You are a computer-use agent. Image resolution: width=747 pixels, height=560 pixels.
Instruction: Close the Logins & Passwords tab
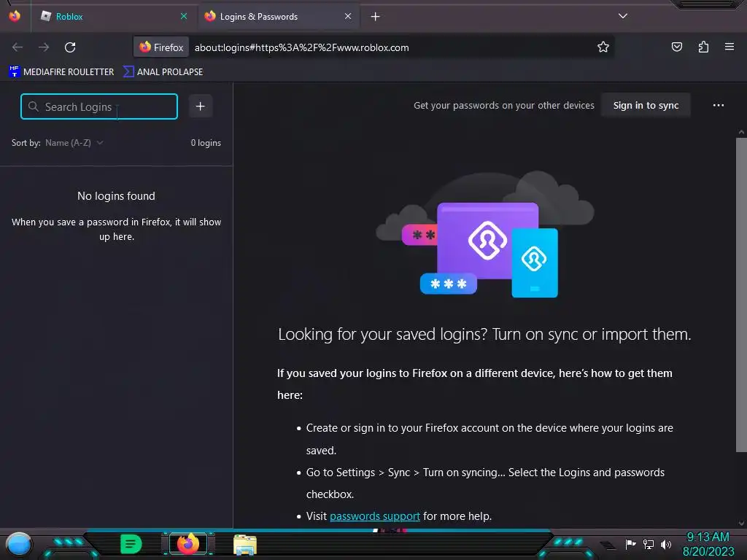point(348,17)
